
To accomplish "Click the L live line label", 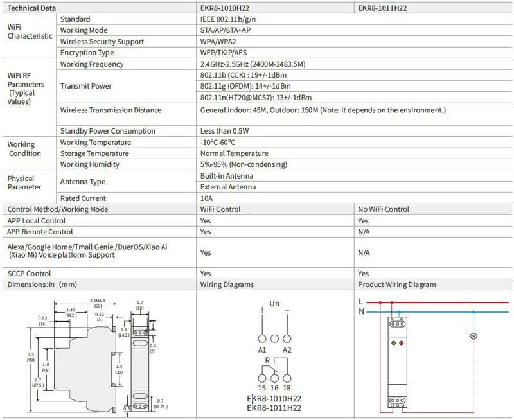I will [x=360, y=301].
